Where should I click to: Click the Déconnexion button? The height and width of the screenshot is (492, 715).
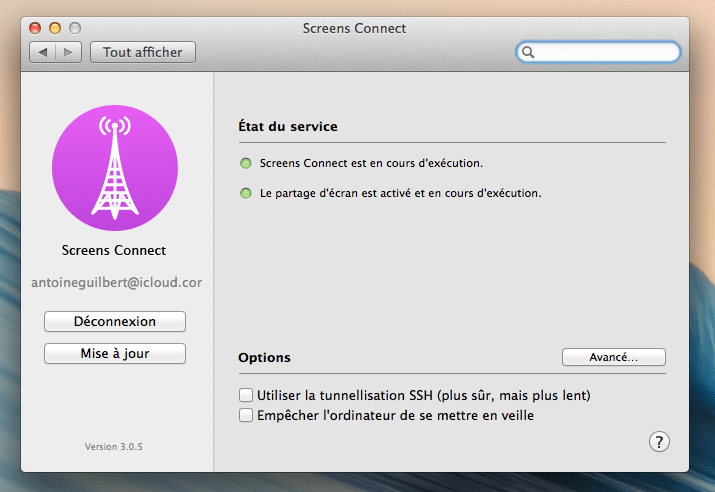[115, 321]
